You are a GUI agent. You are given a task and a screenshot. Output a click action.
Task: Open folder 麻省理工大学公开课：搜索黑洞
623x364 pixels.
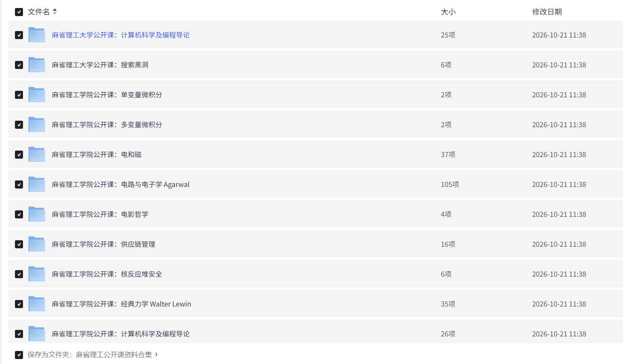click(x=100, y=65)
